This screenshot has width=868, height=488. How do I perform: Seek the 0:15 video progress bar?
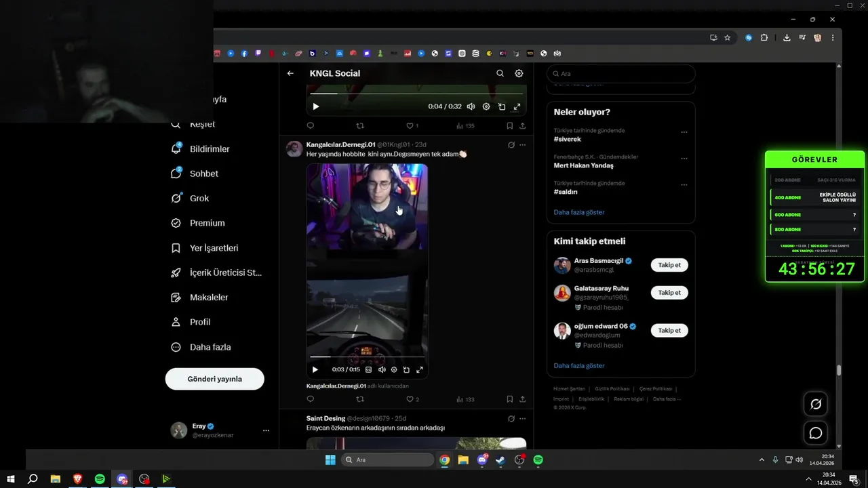367,357
